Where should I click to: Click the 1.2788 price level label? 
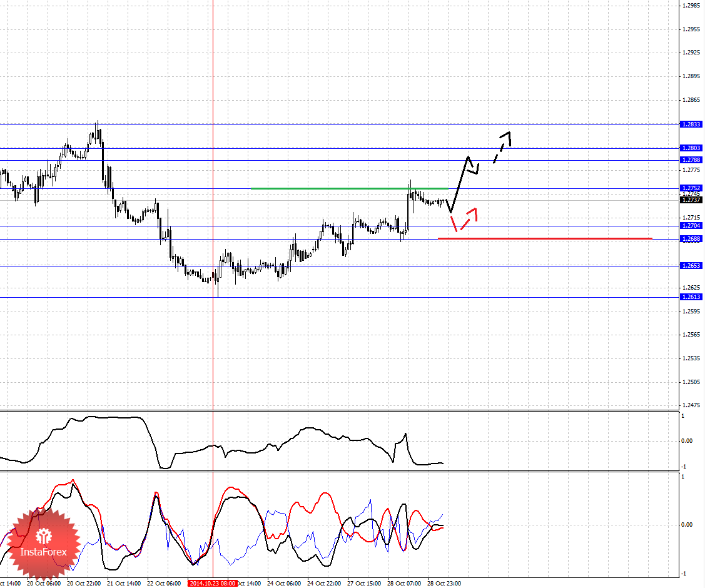click(691, 160)
